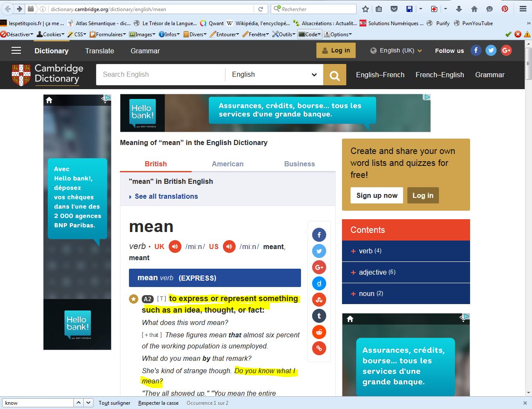Copy the link with the chain icon
Screen dimensions: 532x409
319,348
